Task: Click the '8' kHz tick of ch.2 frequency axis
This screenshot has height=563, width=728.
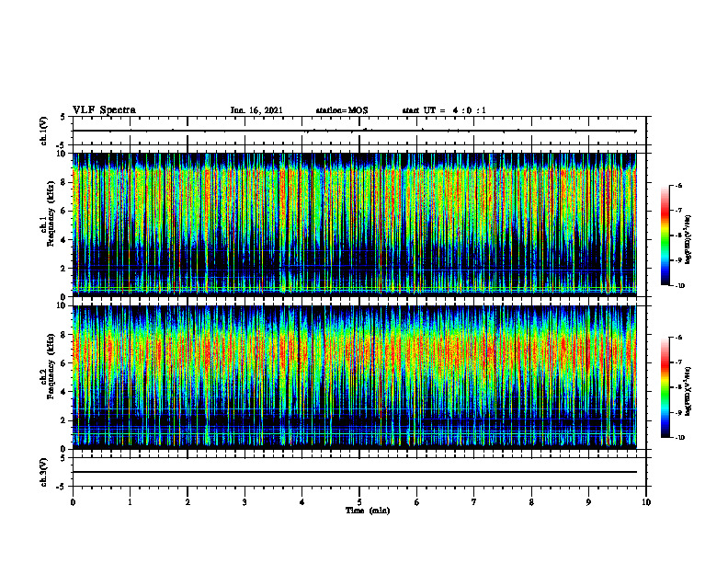Action: 64,335
